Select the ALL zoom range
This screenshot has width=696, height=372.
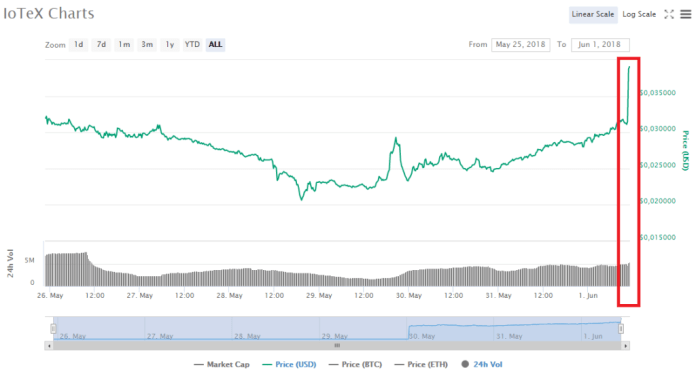pyautogui.click(x=215, y=44)
